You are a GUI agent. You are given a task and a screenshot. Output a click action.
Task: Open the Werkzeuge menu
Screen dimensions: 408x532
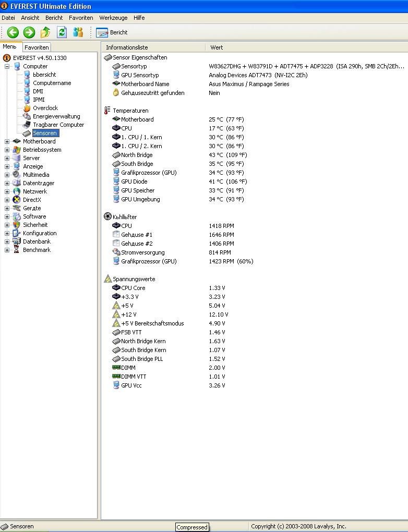tap(113, 18)
